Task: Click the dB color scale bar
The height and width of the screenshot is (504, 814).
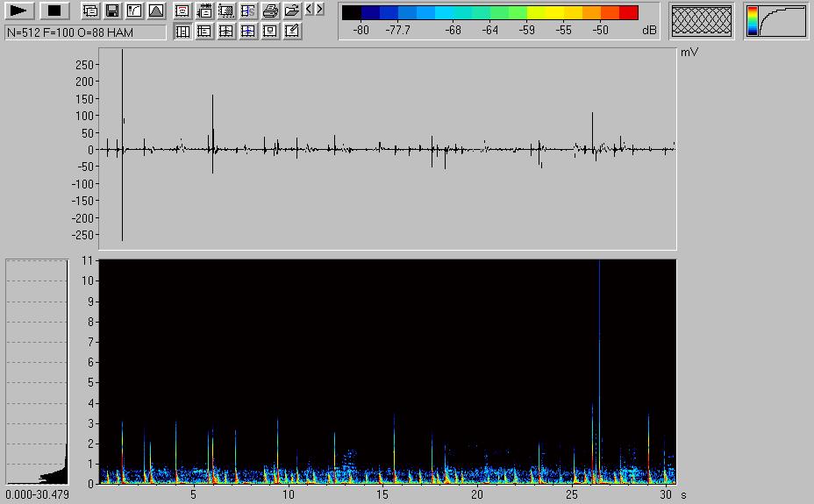Action: (x=490, y=12)
